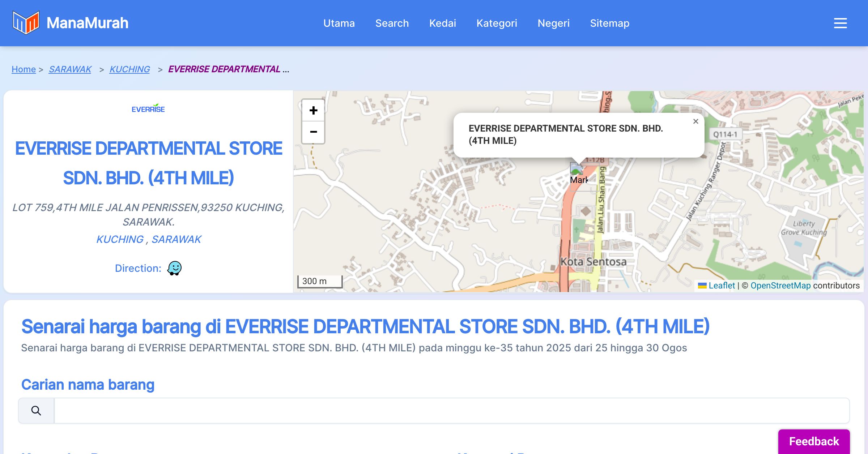This screenshot has height=454, width=868.
Task: Click the KUCHING breadcrumb link
Action: coord(129,69)
